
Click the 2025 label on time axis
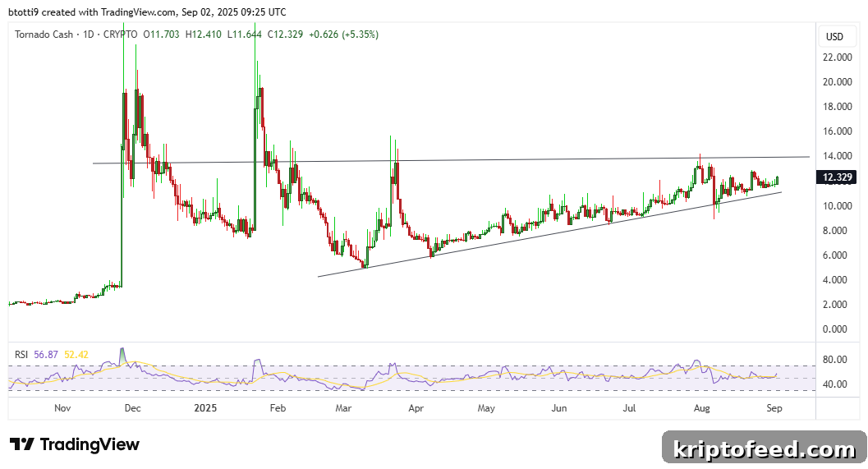tap(205, 408)
